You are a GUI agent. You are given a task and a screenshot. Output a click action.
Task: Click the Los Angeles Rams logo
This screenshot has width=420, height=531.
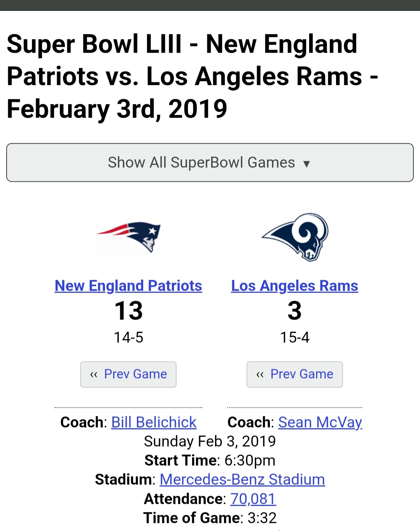pyautogui.click(x=295, y=237)
